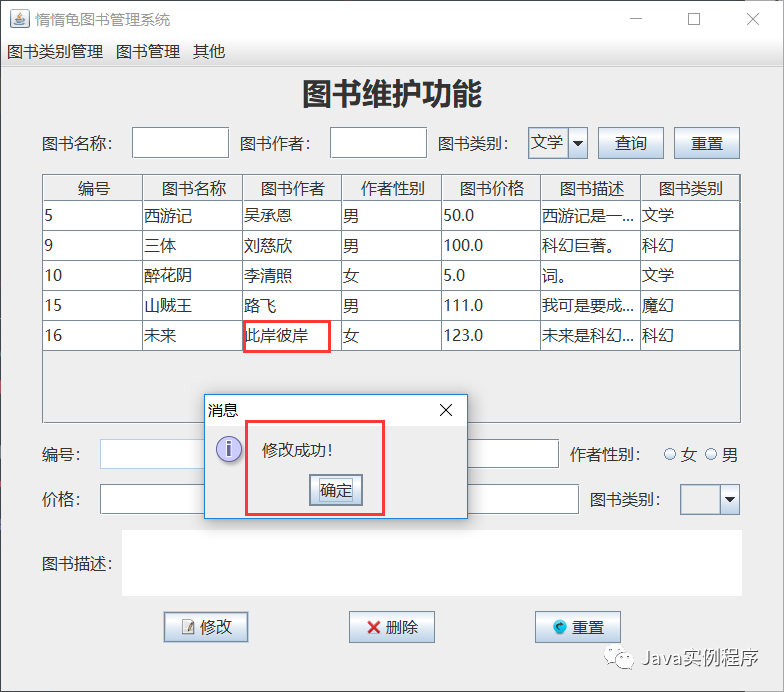This screenshot has width=784, height=692.
Task: Select the 吴承恩 author cell
Action: (292, 216)
